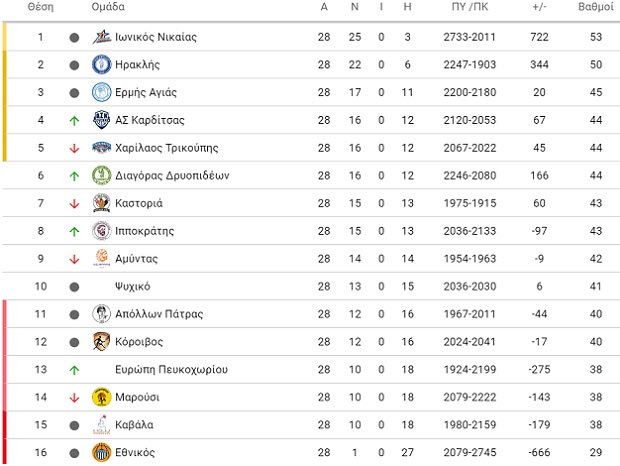Image resolution: width=620 pixels, height=466 pixels.
Task: Click the Εθνικός striped team crest
Action: [x=101, y=452]
